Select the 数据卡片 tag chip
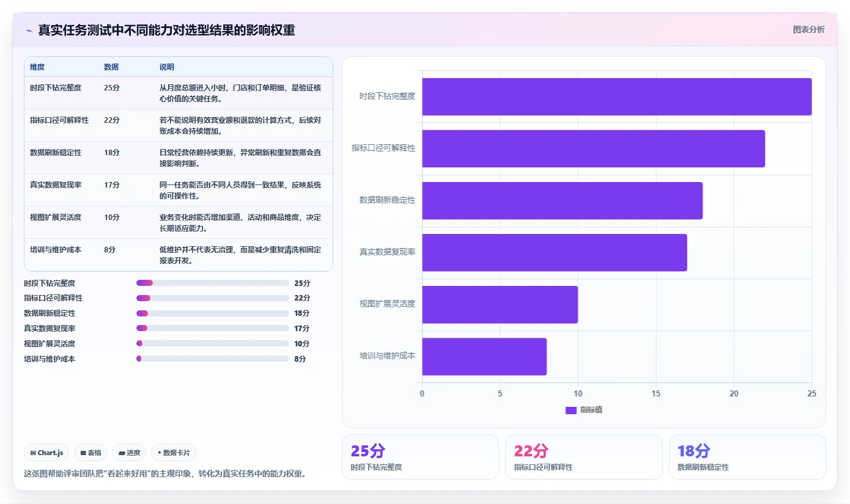 tap(174, 453)
